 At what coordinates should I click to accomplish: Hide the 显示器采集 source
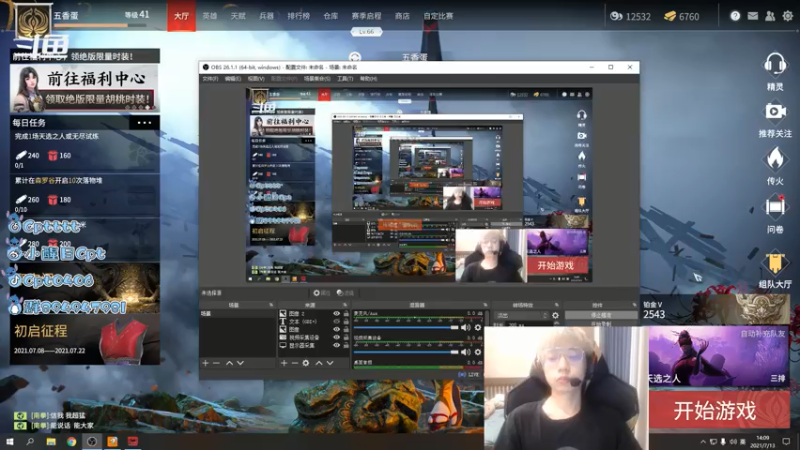[x=336, y=345]
